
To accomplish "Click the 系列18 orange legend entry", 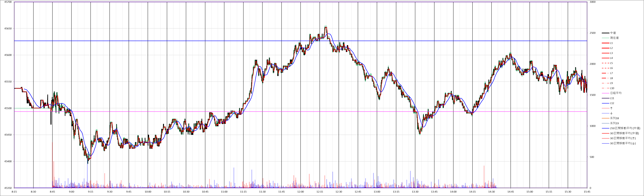I will coord(614,118).
